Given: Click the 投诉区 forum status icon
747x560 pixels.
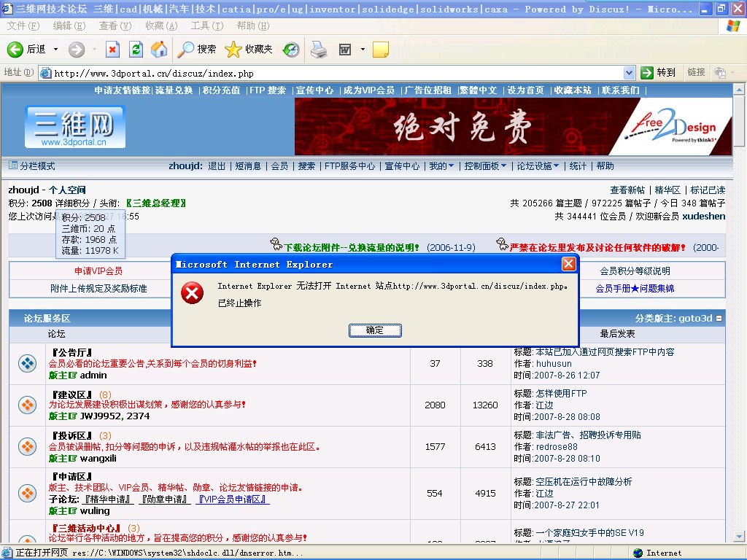Looking at the screenshot, I should coord(28,447).
